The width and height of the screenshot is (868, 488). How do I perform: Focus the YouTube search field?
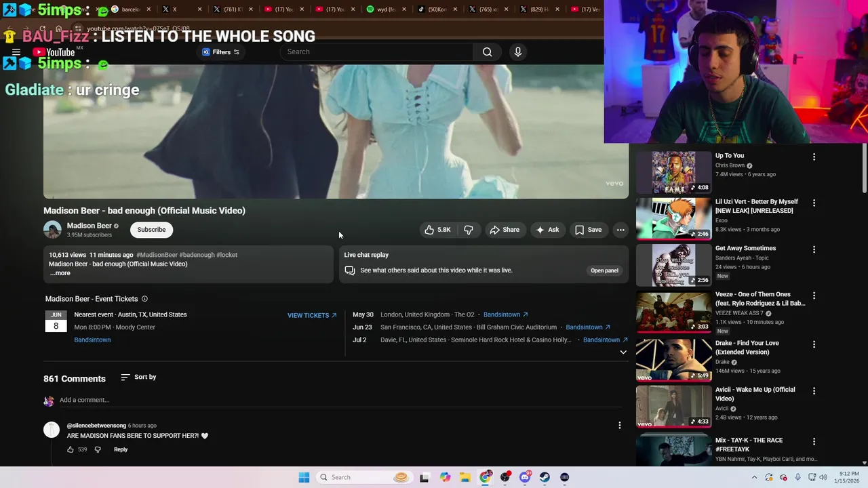376,52
